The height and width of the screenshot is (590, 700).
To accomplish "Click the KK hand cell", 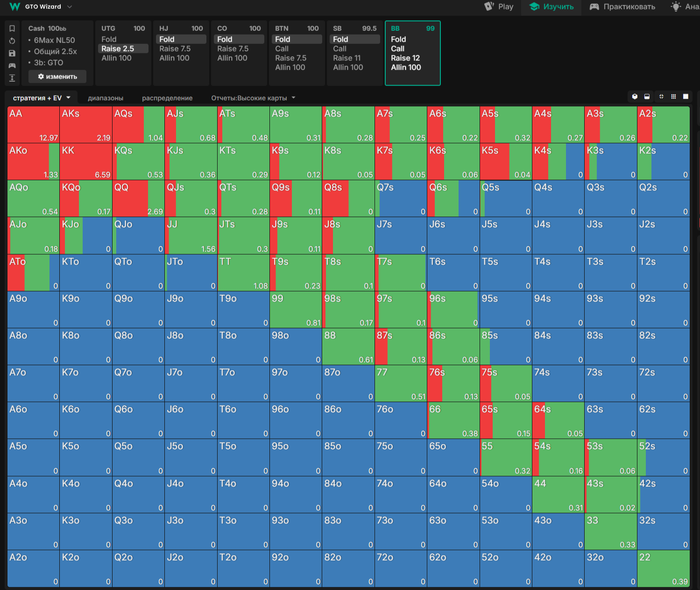I will (x=86, y=162).
